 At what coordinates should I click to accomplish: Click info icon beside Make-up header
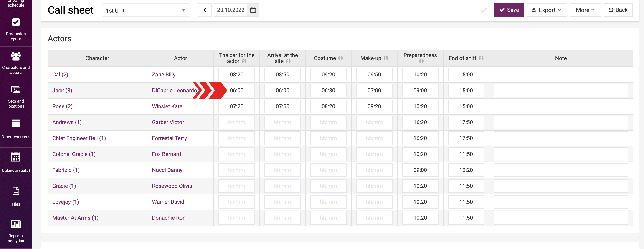[x=386, y=58]
